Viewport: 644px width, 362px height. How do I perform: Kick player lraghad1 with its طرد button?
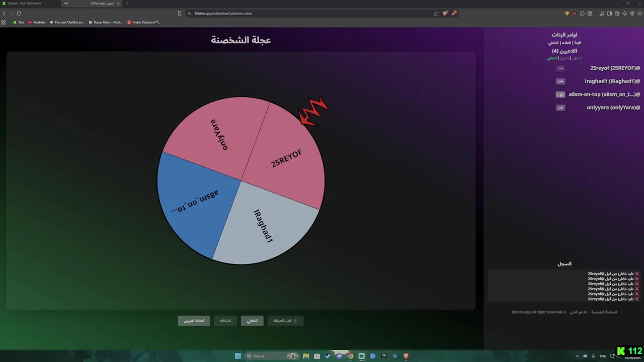(x=560, y=81)
